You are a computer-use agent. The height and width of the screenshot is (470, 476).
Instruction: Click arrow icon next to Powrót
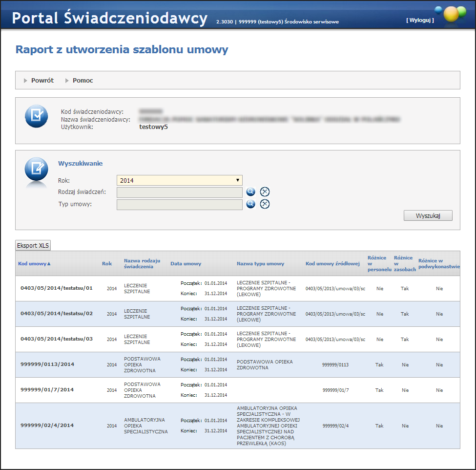click(25, 81)
